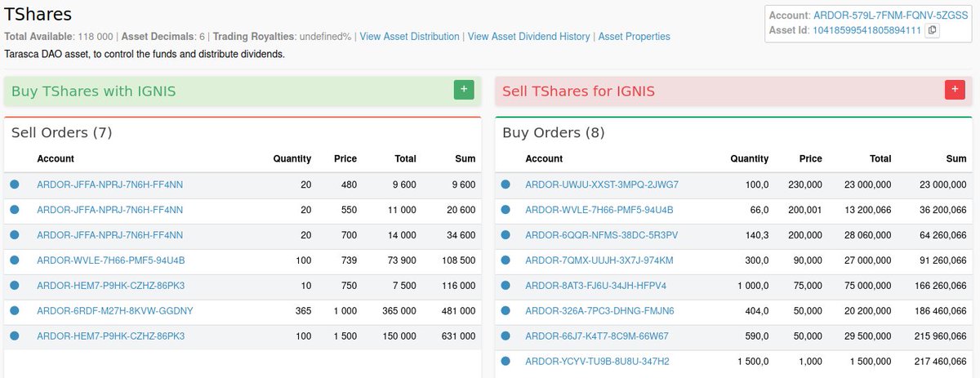
Task: Open ARDOR-WVLE account in buy orders list
Action: pos(599,210)
